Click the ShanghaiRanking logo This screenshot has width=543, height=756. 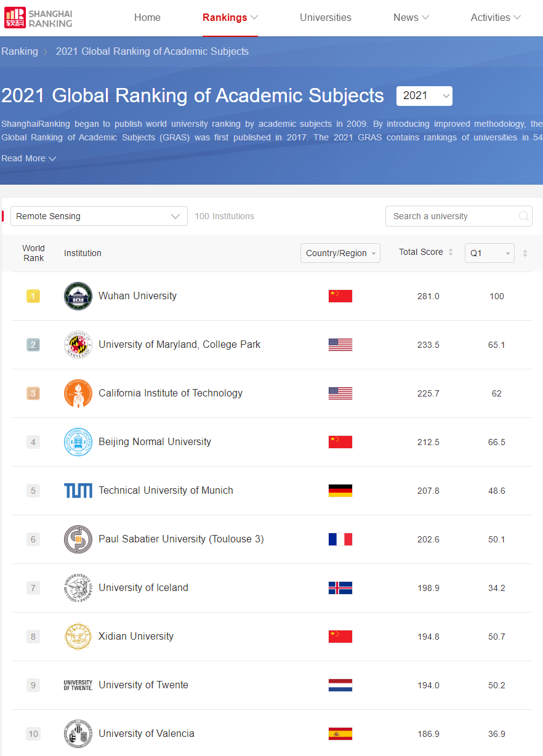point(38,17)
